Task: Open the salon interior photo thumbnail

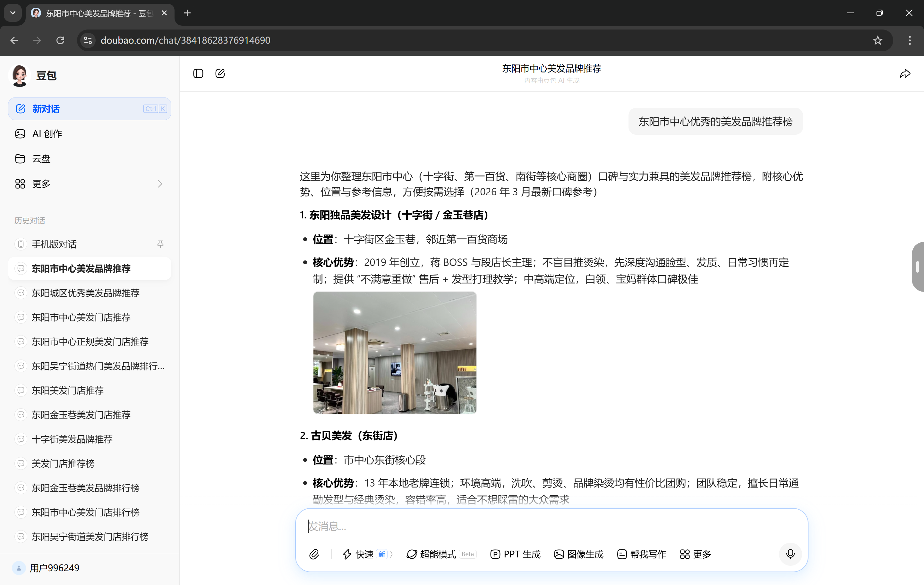Action: [395, 352]
